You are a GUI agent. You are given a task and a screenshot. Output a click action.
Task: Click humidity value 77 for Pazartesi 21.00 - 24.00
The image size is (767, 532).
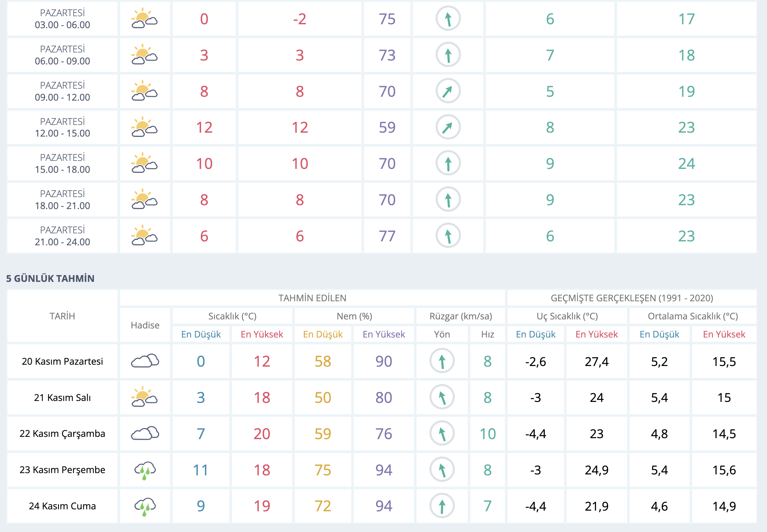click(x=387, y=236)
